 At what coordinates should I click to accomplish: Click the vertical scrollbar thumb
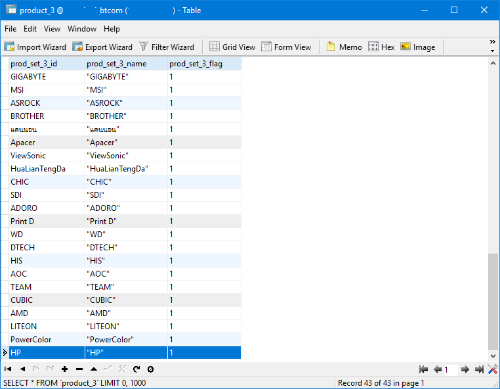[493, 302]
